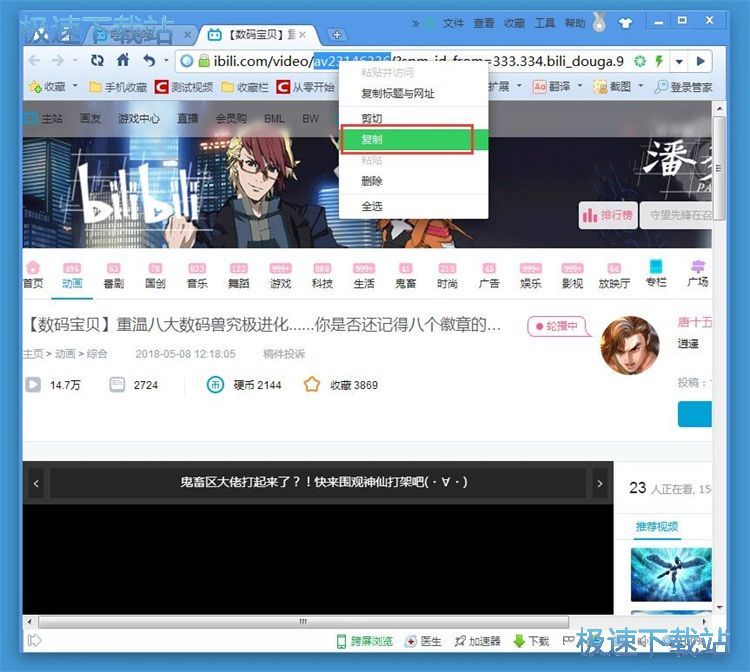Image resolution: width=750 pixels, height=672 pixels.
Task: Click the 医生 doctor status icon
Action: click(x=410, y=641)
